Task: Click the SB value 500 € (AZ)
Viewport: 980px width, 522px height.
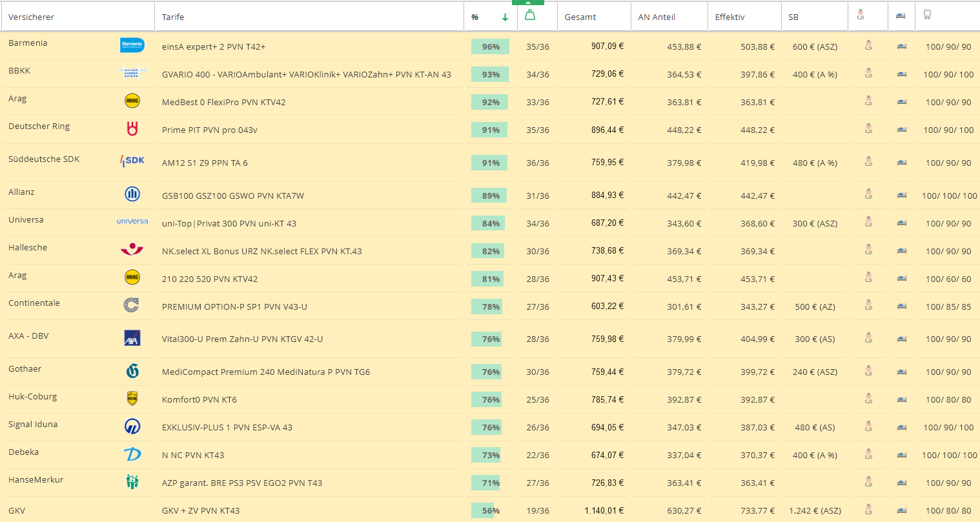Action: point(815,306)
